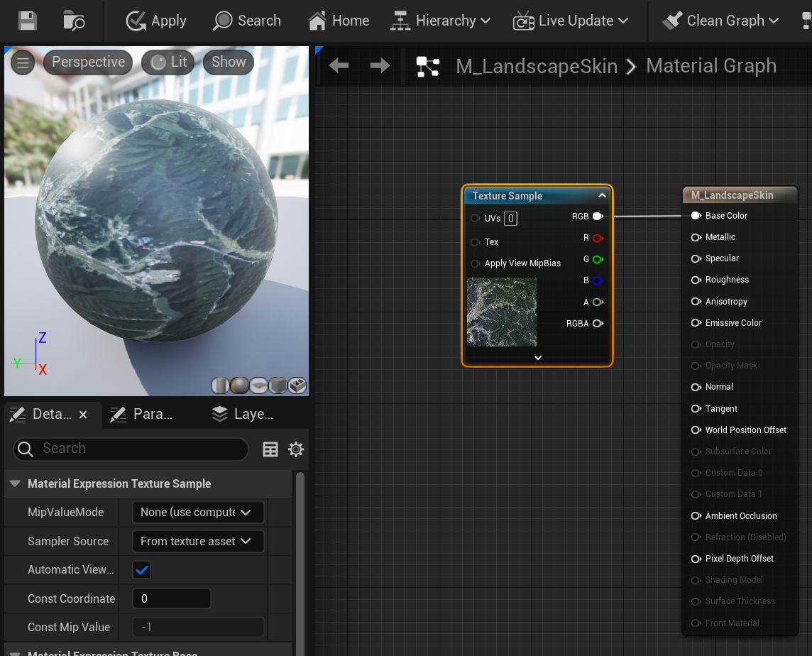Click the Emissive Color input pin
The width and height of the screenshot is (812, 656).
696,323
